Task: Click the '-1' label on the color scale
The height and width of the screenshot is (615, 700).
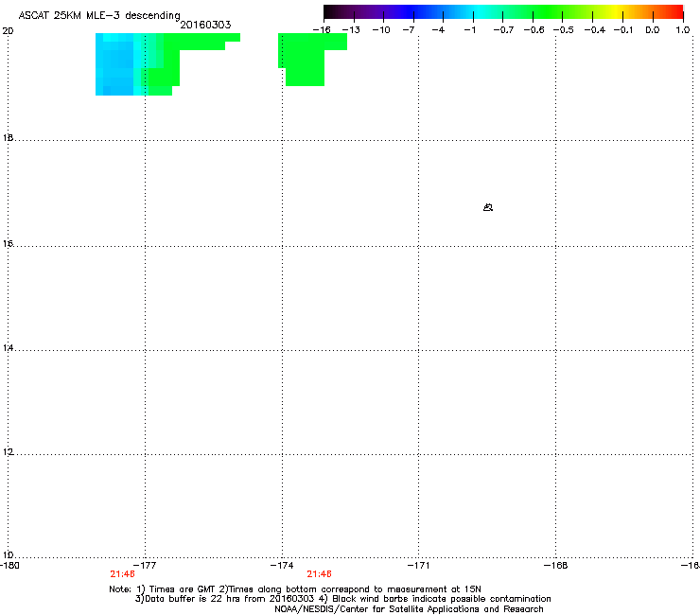Action: click(x=469, y=30)
